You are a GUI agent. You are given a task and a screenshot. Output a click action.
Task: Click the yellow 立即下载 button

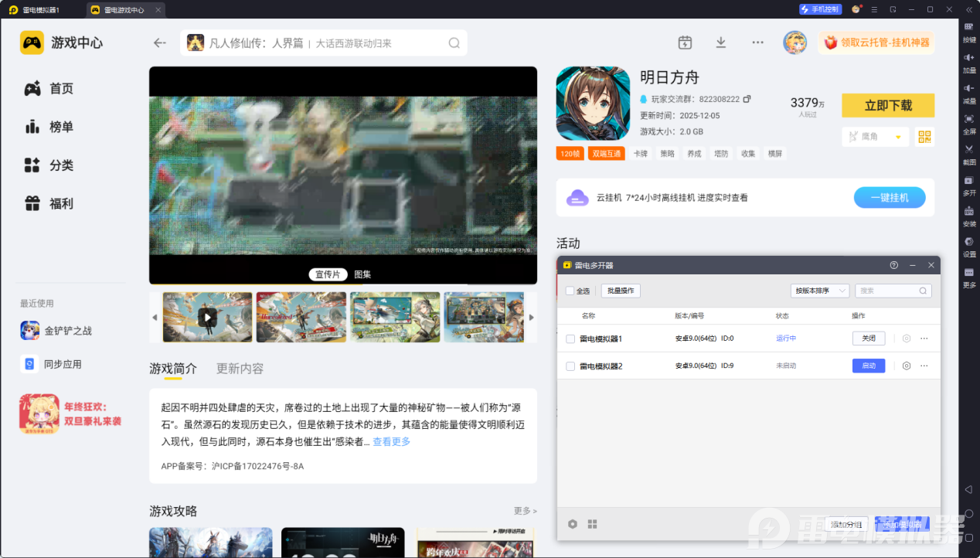coord(887,105)
